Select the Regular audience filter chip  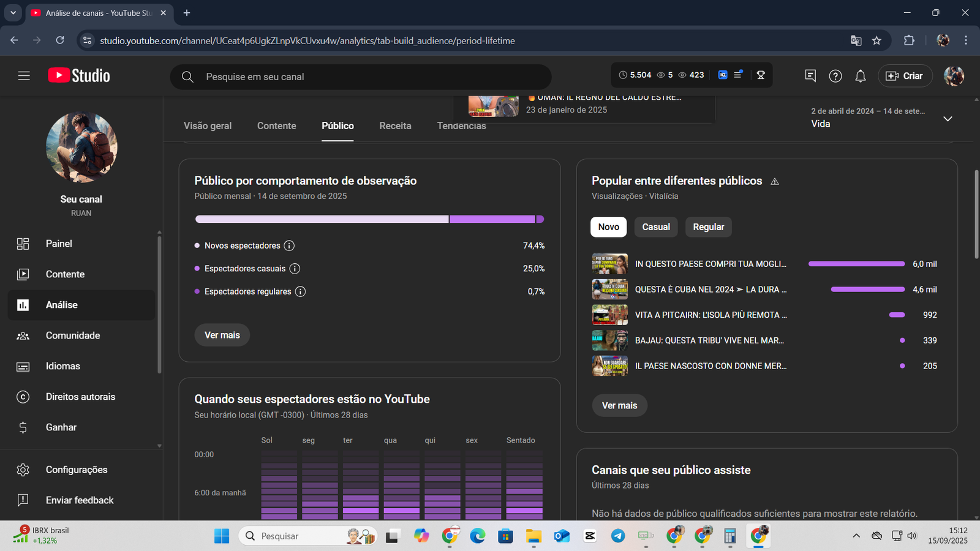[709, 227]
